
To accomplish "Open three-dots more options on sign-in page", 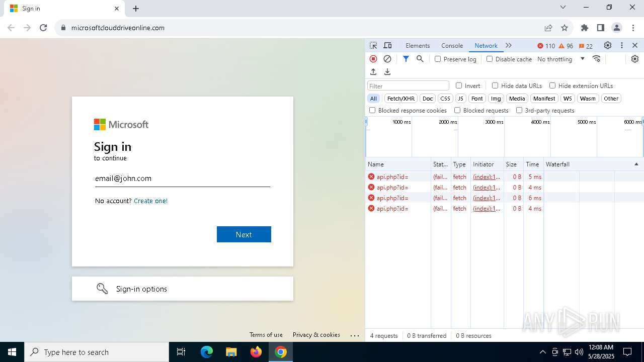I will [355, 335].
